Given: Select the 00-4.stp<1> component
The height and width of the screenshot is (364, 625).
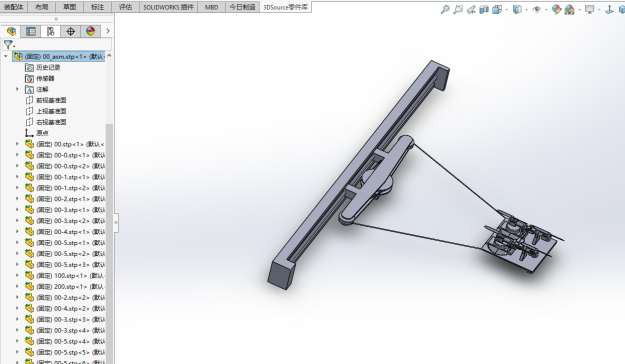Looking at the screenshot, I should [65, 231].
